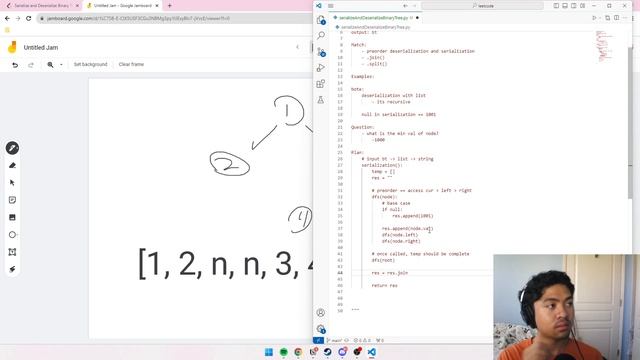Undo the last Jamboard action
The image size is (640, 360).
(x=15, y=64)
